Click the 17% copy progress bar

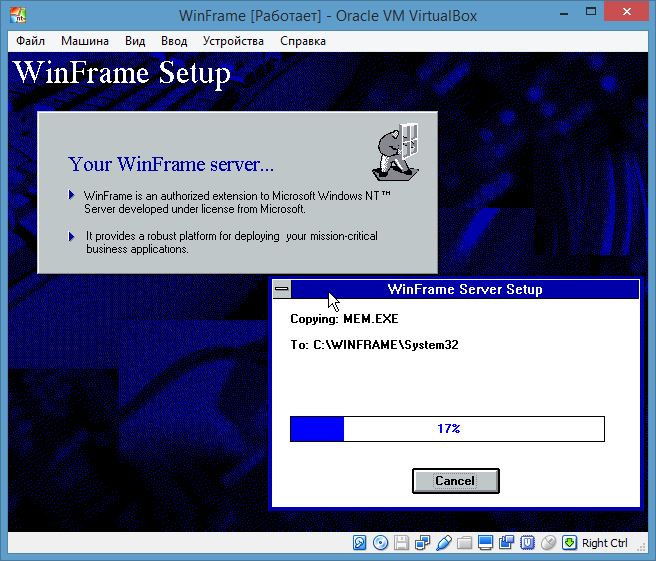[x=447, y=429]
